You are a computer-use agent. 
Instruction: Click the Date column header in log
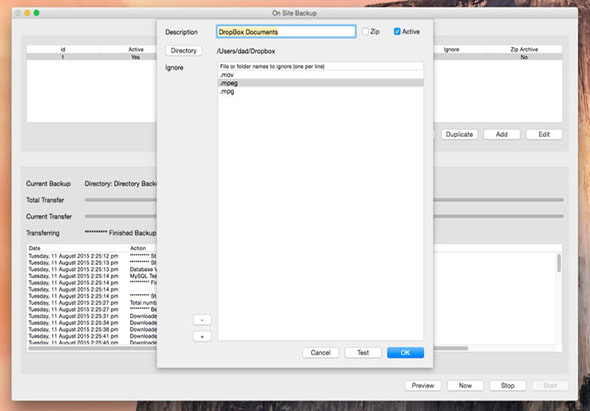[78, 248]
